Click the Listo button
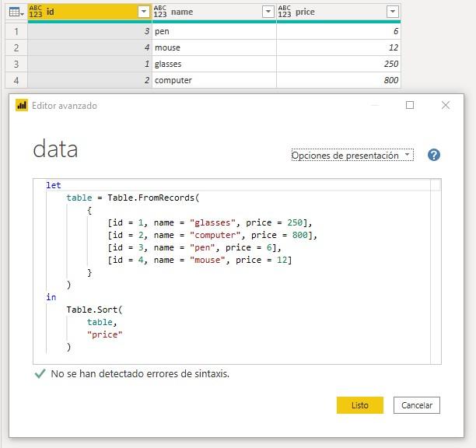476x448 pixels. 360,405
